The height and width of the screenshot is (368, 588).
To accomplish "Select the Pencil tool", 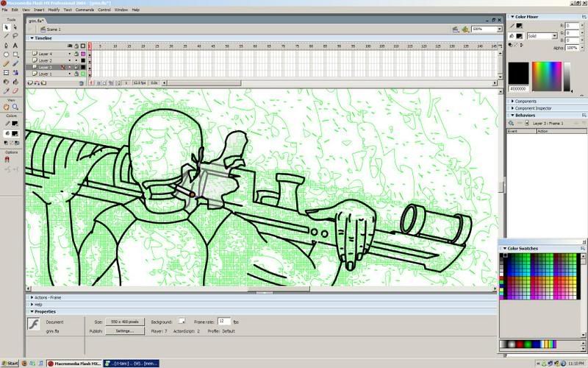I will click(x=7, y=63).
